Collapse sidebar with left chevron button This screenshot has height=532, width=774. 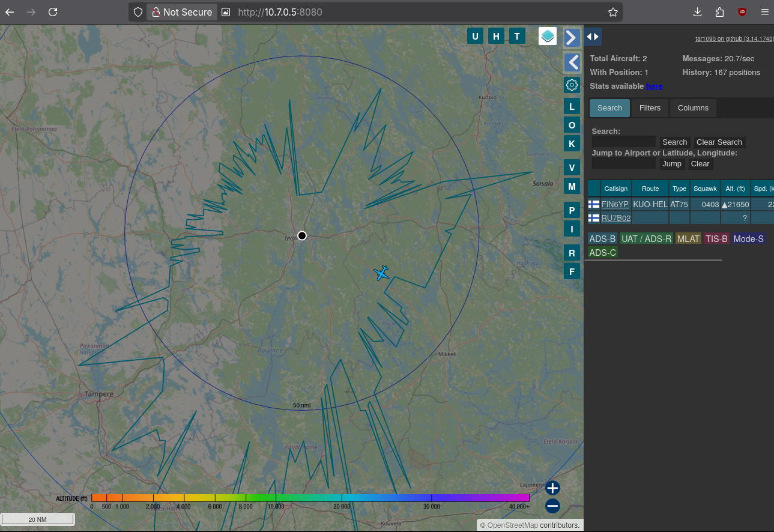point(572,62)
